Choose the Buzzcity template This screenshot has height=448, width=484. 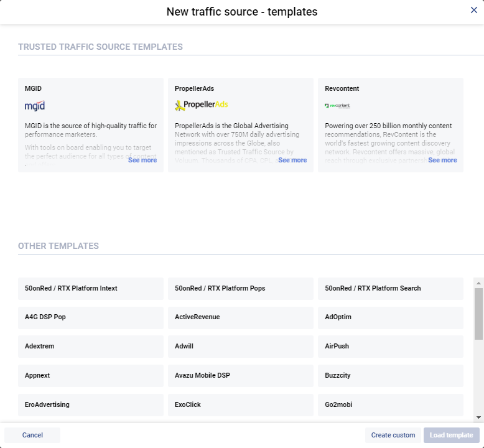tap(391, 375)
